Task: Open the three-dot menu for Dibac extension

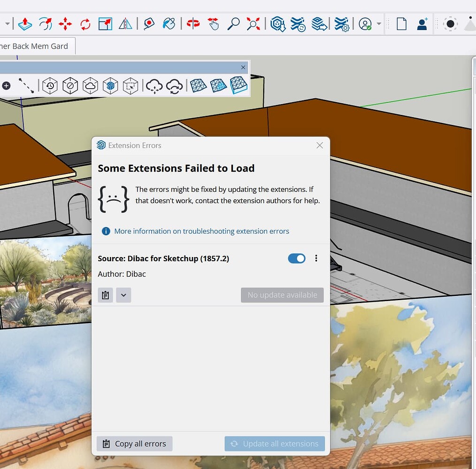Action: pyautogui.click(x=316, y=258)
